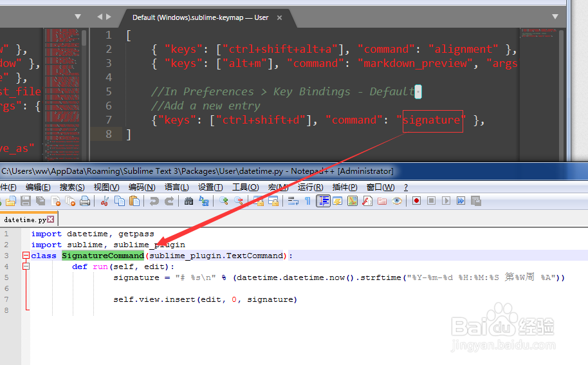Toggle the Indent Guide toolbar button
The height and width of the screenshot is (365, 588).
(x=323, y=201)
